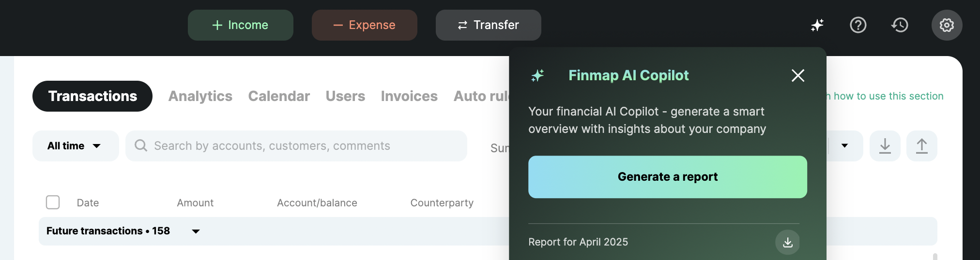Open the Invoices tab
Image resolution: width=980 pixels, height=260 pixels.
pyautogui.click(x=409, y=96)
